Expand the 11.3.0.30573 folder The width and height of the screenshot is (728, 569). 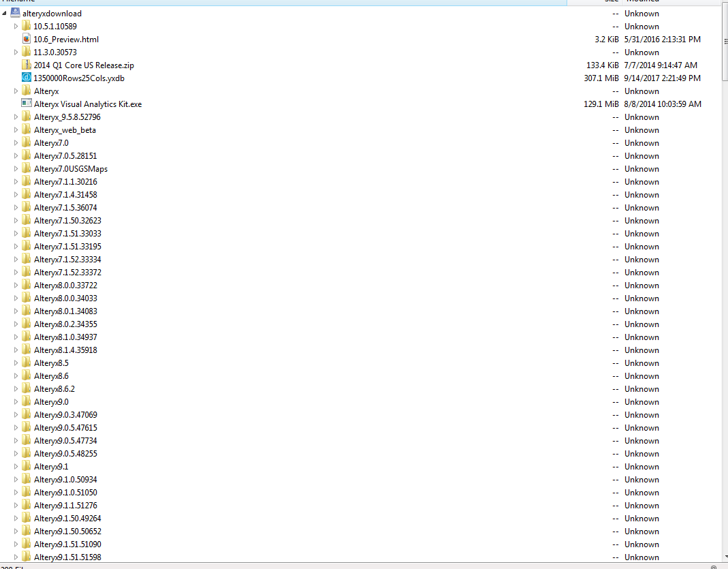click(x=16, y=52)
